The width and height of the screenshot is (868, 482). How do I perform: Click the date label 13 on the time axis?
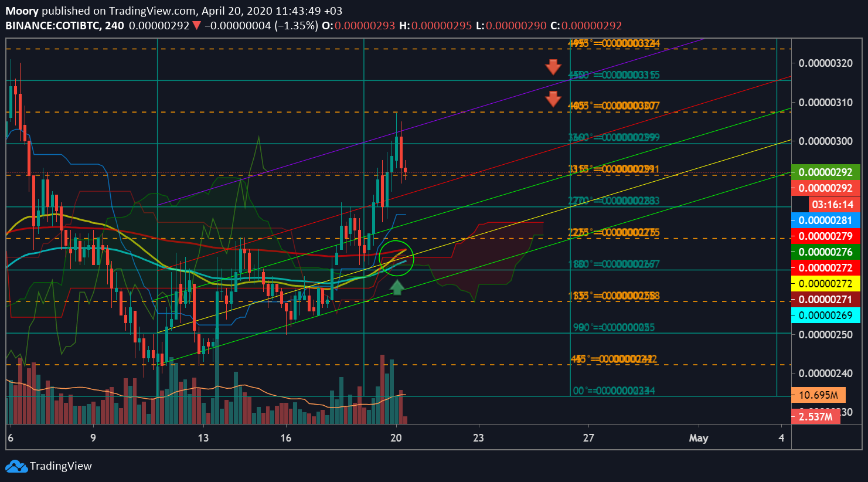pyautogui.click(x=203, y=438)
